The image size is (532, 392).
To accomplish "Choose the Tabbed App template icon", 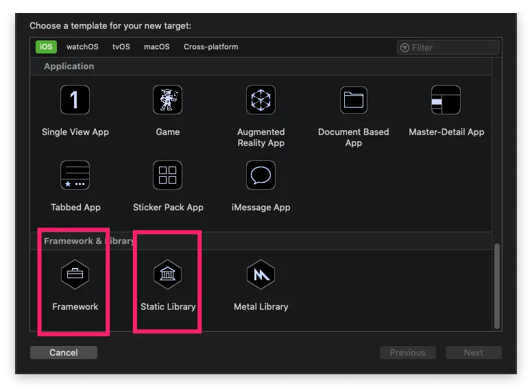I will [x=75, y=175].
